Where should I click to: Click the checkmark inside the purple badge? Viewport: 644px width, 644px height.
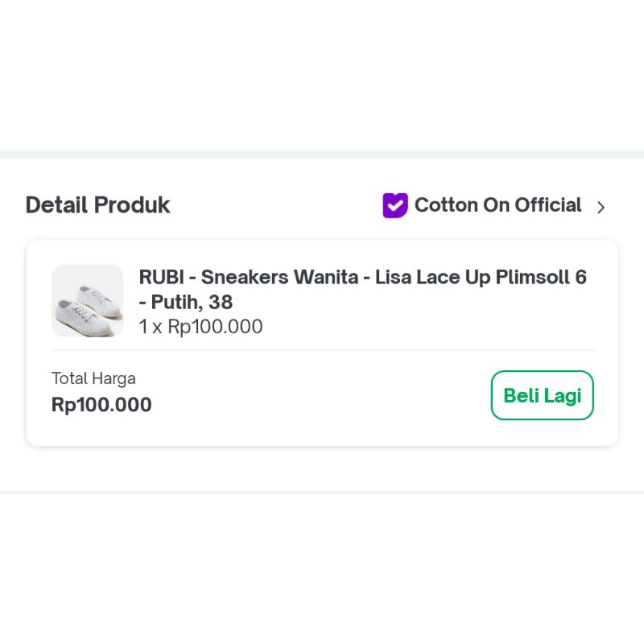point(394,206)
